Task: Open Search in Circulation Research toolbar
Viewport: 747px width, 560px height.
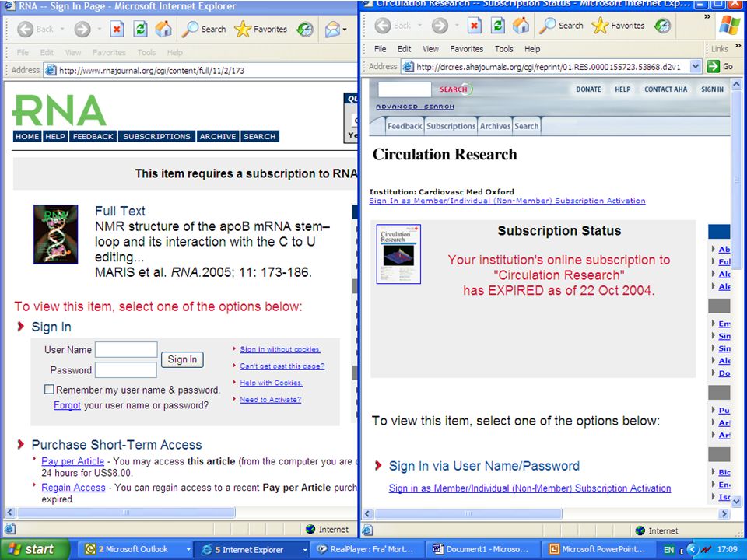Action: [x=562, y=26]
